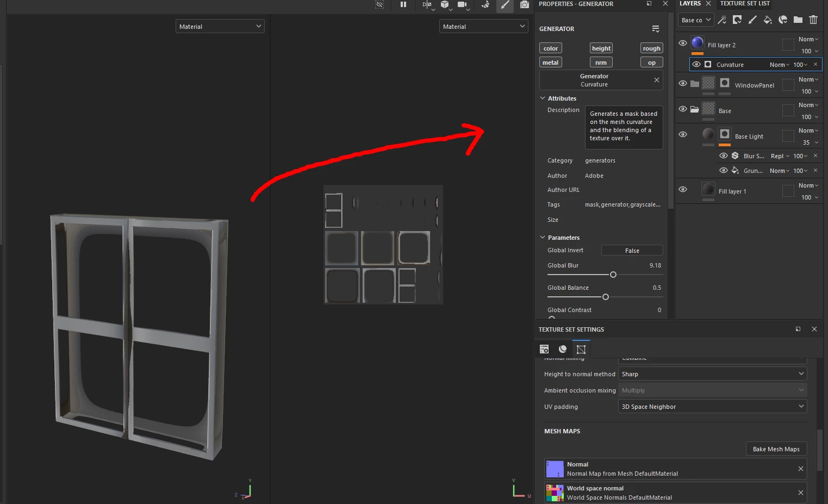The height and width of the screenshot is (504, 828).
Task: Select the mesh maps square icon tab
Action: pyautogui.click(x=581, y=349)
